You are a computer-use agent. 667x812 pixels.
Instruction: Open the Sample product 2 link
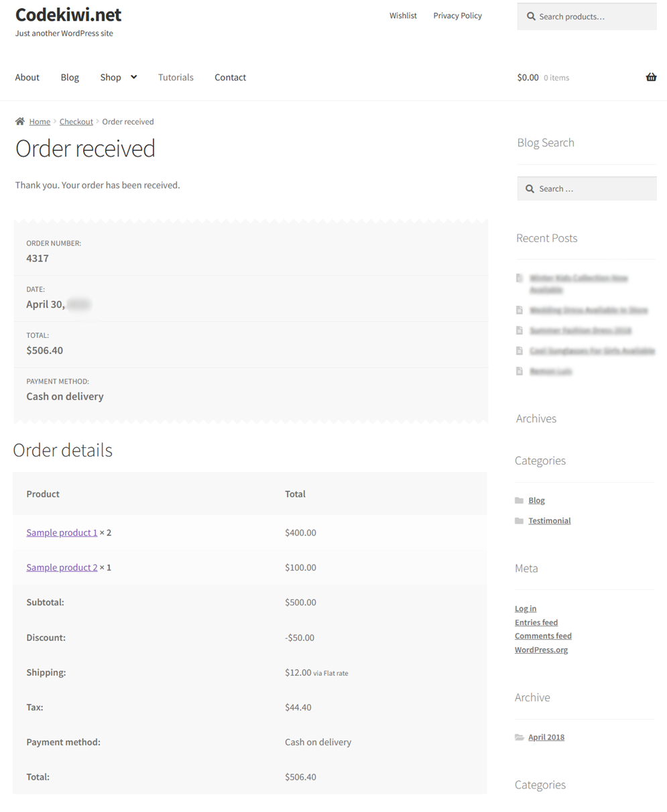click(x=62, y=567)
